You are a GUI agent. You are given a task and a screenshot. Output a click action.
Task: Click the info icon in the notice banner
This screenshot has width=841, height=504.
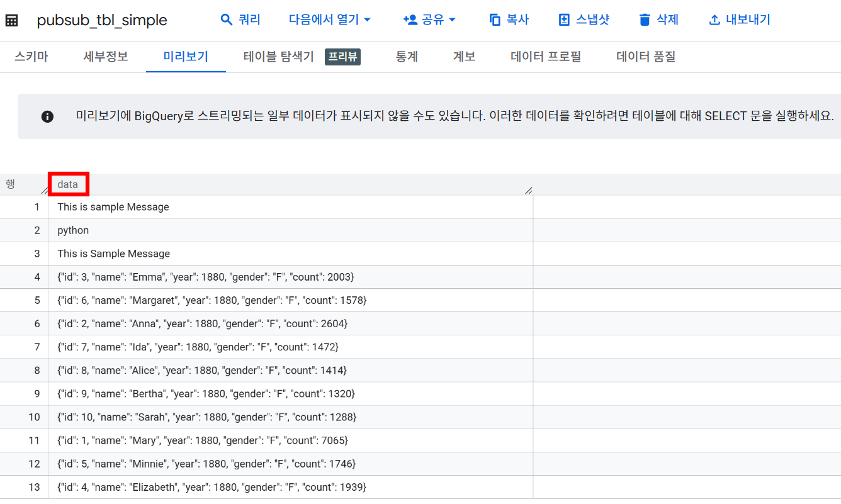[47, 116]
